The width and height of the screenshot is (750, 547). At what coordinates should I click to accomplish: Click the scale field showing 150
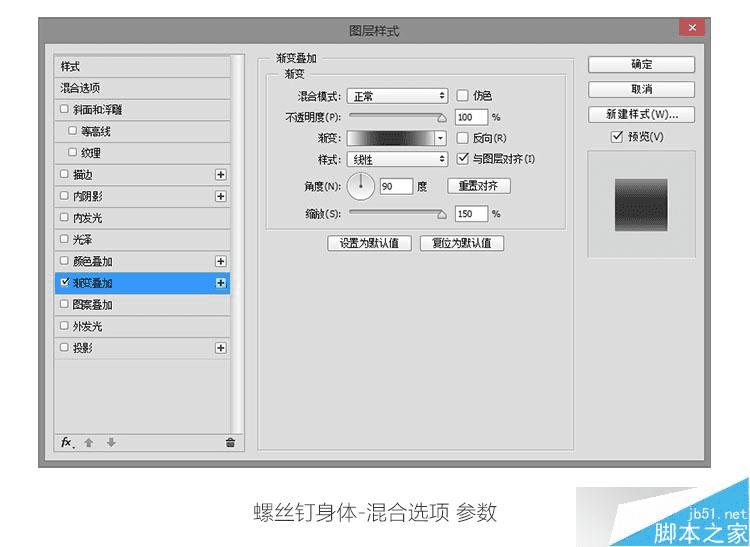click(x=471, y=214)
